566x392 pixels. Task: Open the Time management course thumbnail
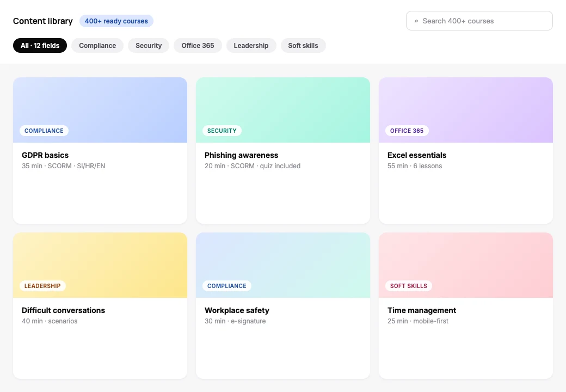point(466,265)
